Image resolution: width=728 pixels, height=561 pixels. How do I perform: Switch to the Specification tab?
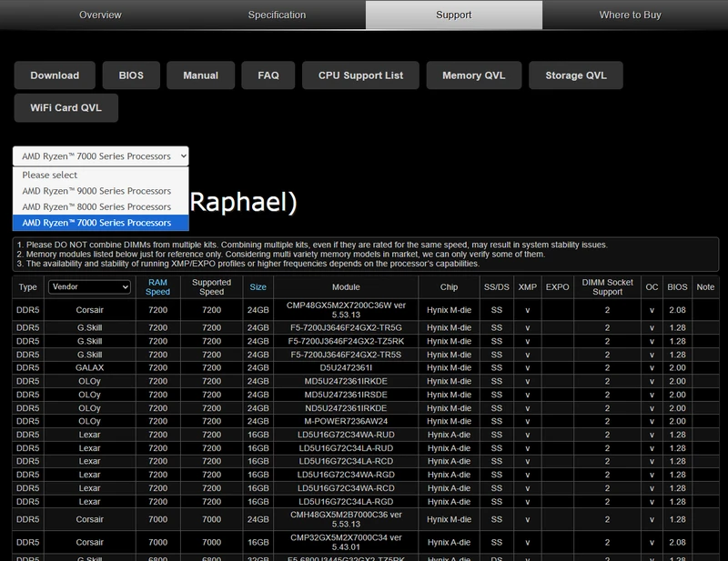(x=277, y=15)
